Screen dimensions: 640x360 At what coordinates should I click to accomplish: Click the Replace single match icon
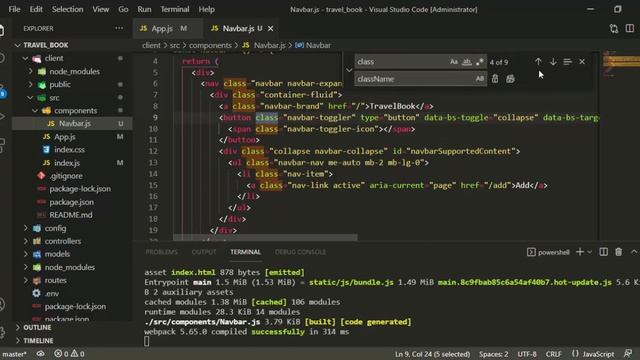(495, 79)
